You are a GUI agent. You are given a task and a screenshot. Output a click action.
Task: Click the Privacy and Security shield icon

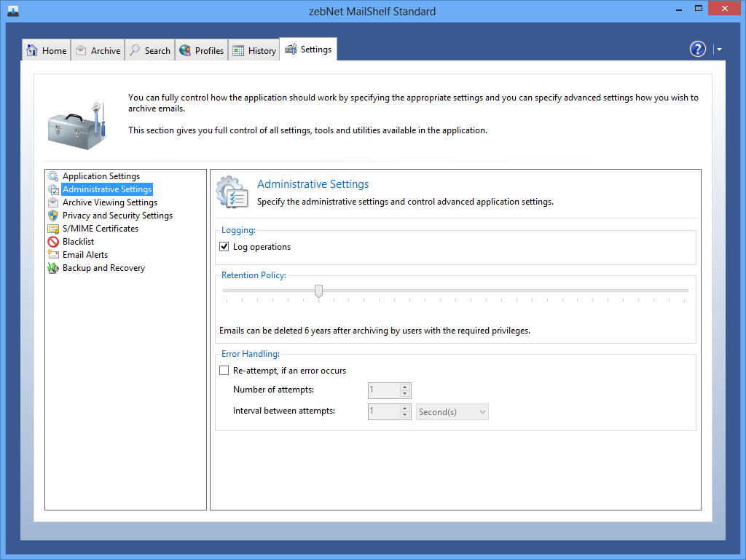[53, 216]
